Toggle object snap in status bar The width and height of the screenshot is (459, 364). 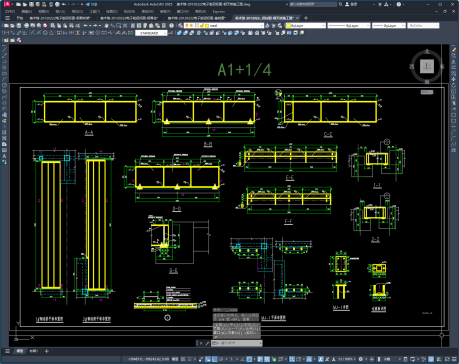tap(249, 359)
